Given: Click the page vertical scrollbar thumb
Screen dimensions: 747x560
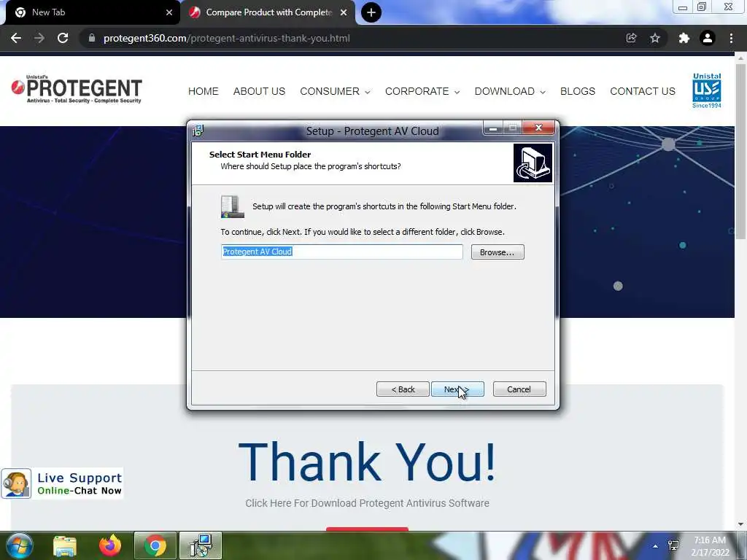Looking at the screenshot, I should (x=741, y=150).
